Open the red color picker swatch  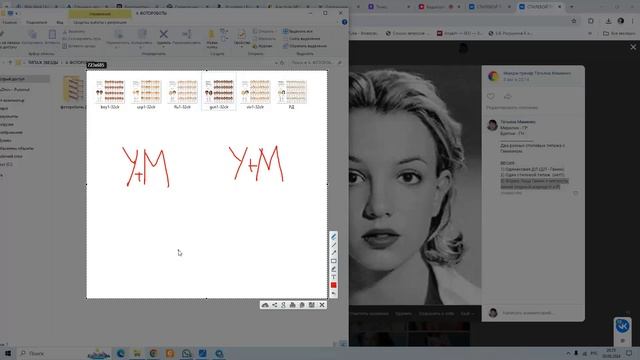(x=333, y=285)
